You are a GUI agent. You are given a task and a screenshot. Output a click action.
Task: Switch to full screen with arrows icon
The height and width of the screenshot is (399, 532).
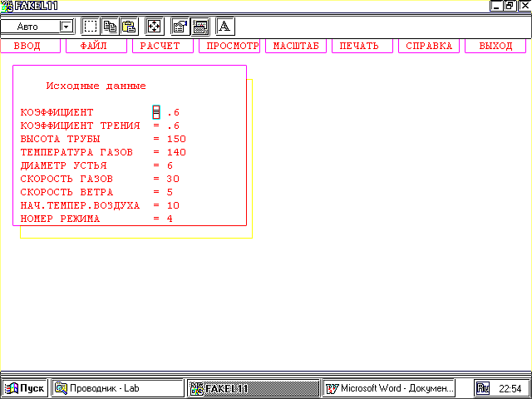point(155,27)
